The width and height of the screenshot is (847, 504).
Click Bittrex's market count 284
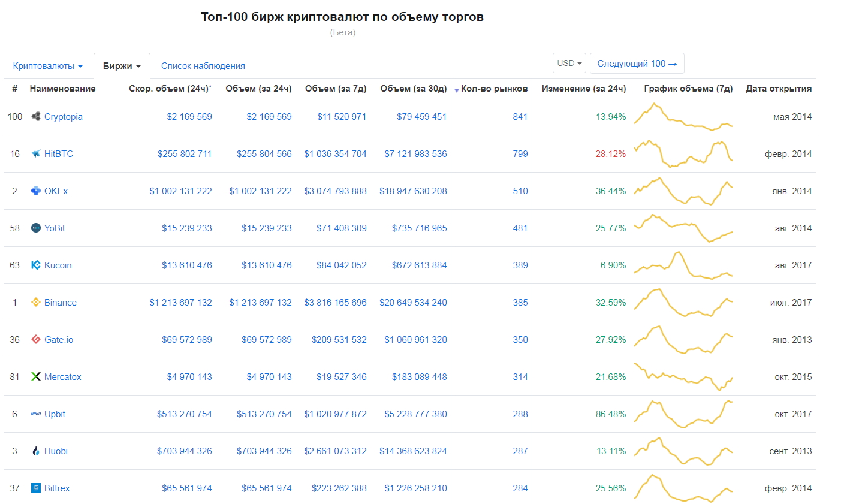(520, 488)
